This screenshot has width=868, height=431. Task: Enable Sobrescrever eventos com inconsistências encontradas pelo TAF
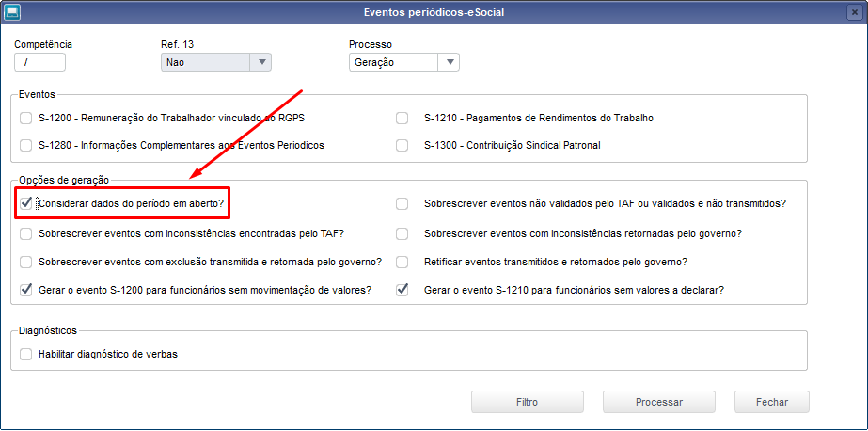26,233
